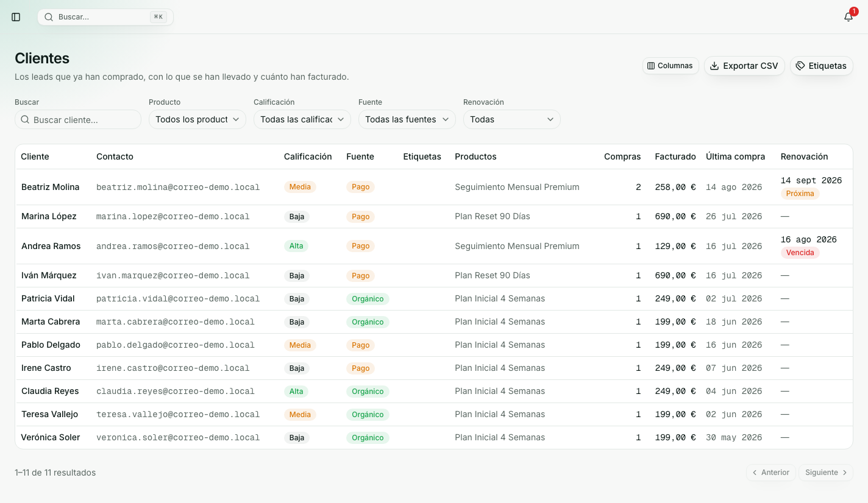868x503 pixels.
Task: Click the magnifier icon in top search
Action: 49,17
